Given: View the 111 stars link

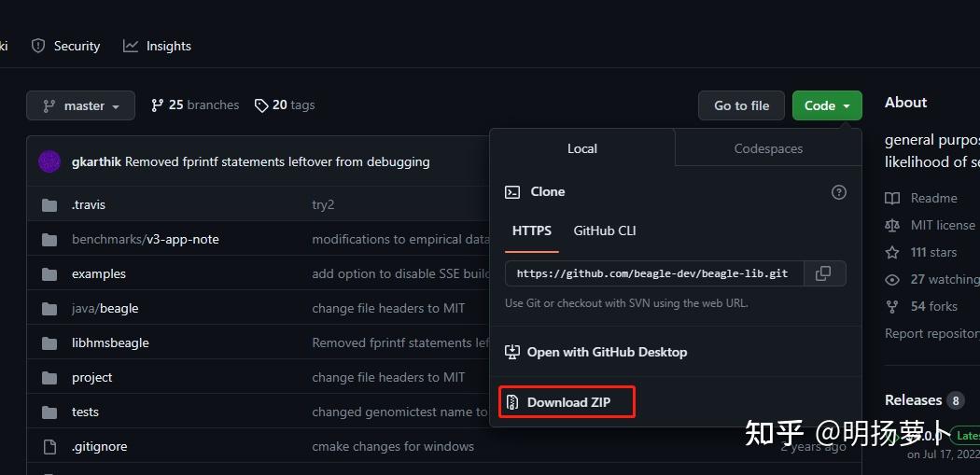Looking at the screenshot, I should tap(933, 253).
